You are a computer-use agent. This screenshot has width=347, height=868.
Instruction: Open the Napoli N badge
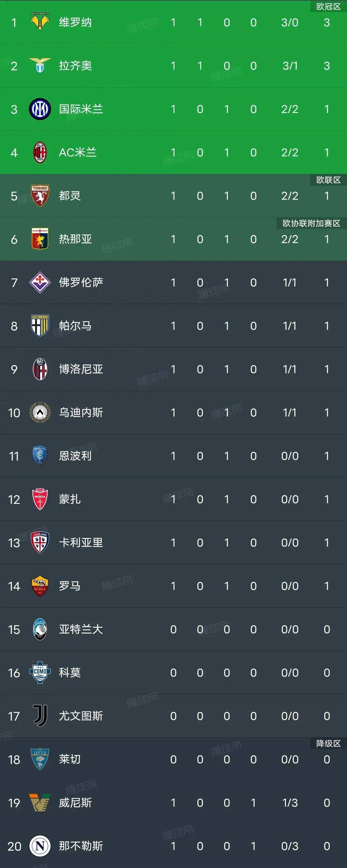(x=40, y=846)
